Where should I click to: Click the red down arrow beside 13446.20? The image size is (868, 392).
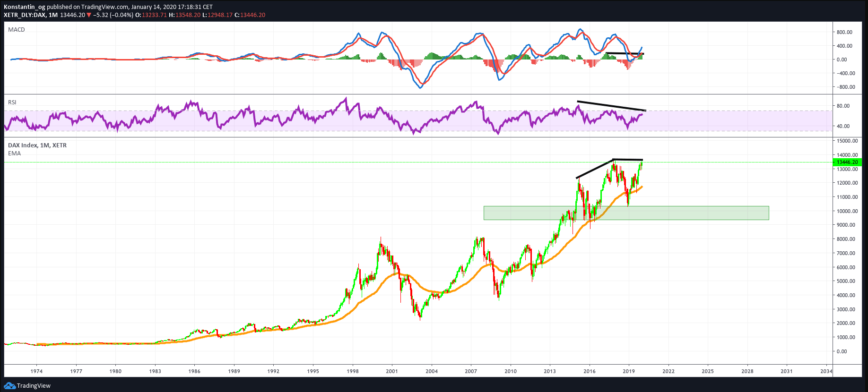coord(88,15)
